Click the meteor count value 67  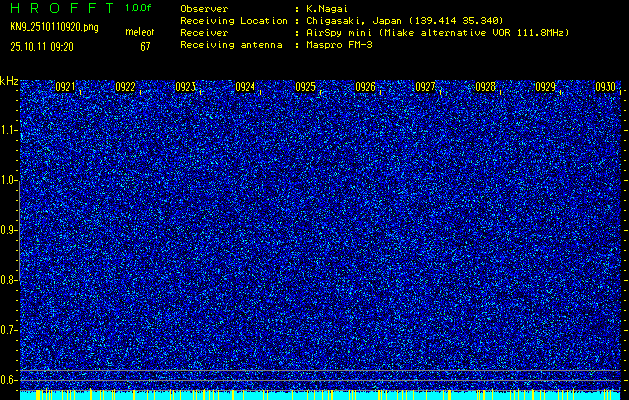tap(145, 46)
